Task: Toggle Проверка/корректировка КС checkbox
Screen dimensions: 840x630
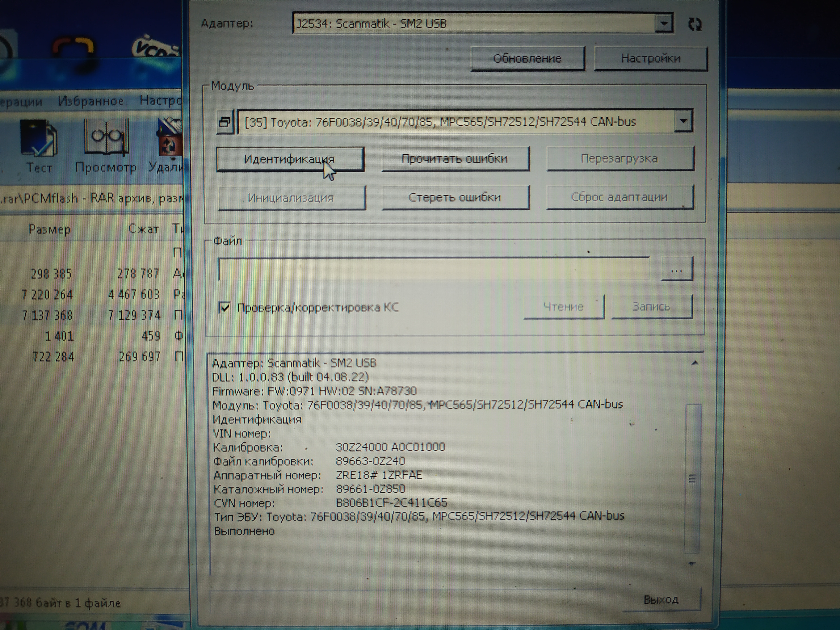Action: point(224,307)
